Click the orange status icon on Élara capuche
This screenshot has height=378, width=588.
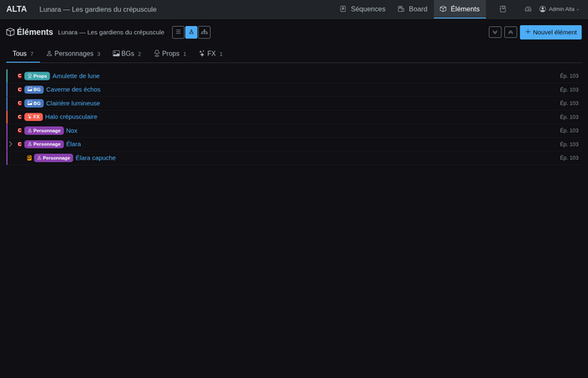tap(29, 158)
